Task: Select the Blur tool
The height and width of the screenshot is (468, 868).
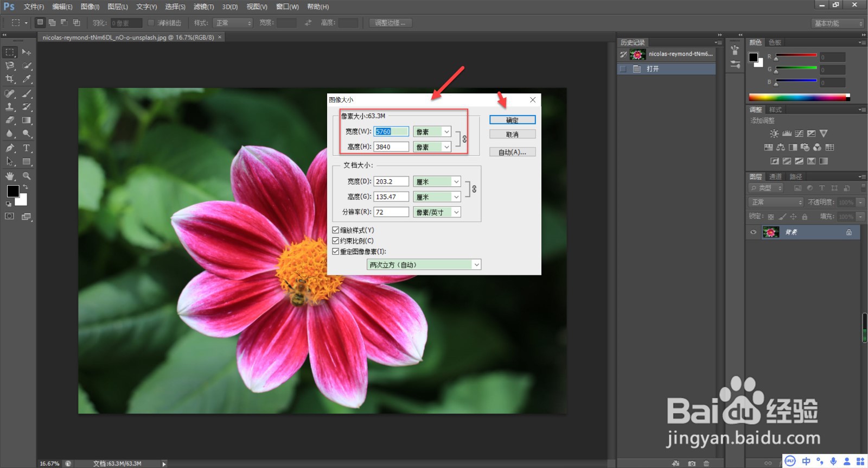Action: coord(10,134)
